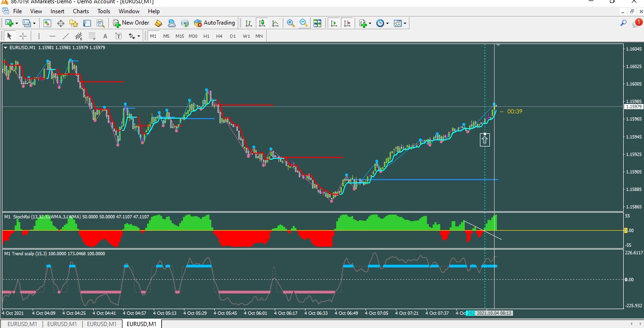Select the Crosshair cursor tool
Image resolution: width=644 pixels, height=328 pixels.
click(23, 36)
